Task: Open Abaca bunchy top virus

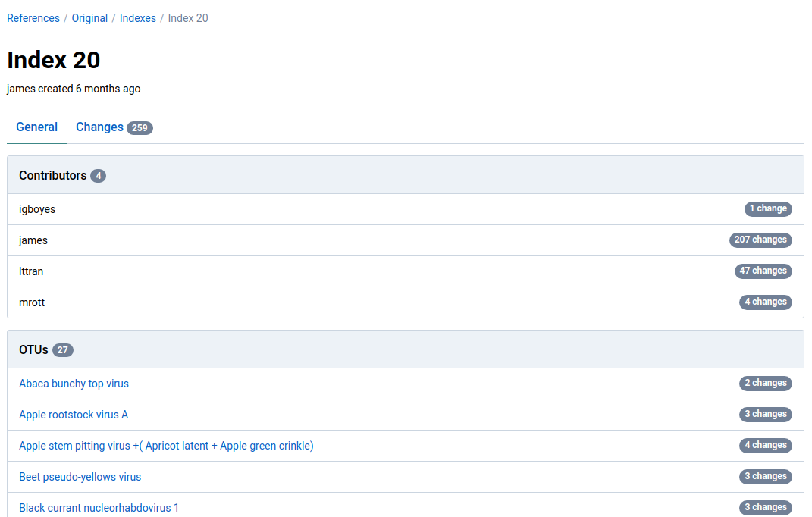Action: point(74,384)
